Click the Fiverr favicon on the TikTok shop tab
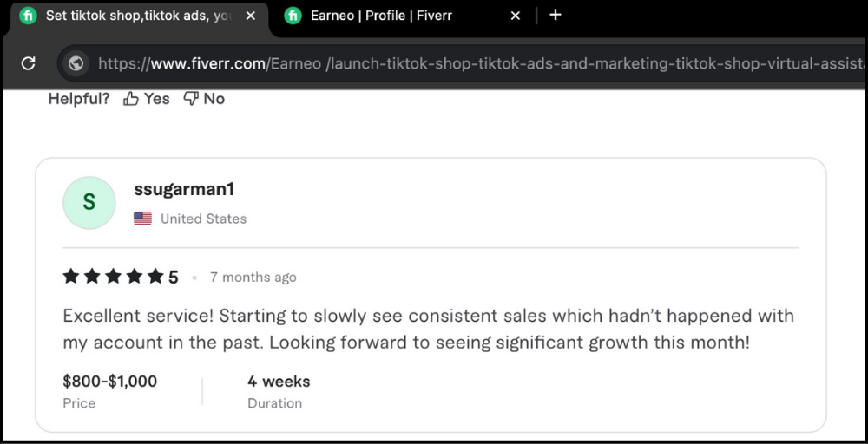The image size is (868, 444). coord(28,16)
